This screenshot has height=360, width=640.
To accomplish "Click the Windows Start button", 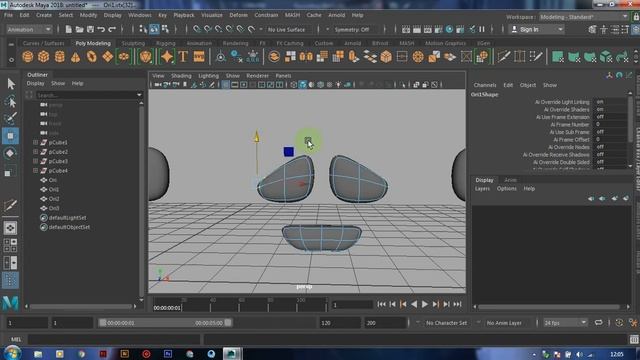I will (12, 353).
